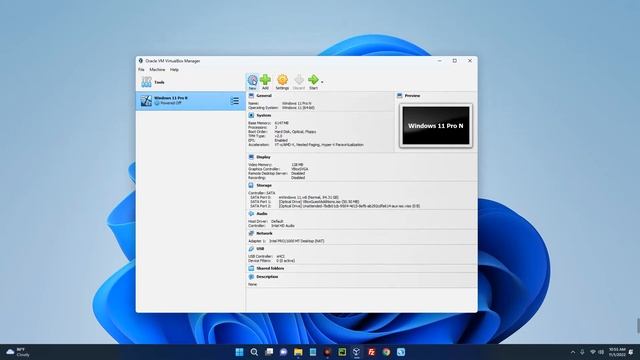Image resolution: width=640 pixels, height=360 pixels.
Task: Open the Help menu
Action: pyautogui.click(x=174, y=70)
